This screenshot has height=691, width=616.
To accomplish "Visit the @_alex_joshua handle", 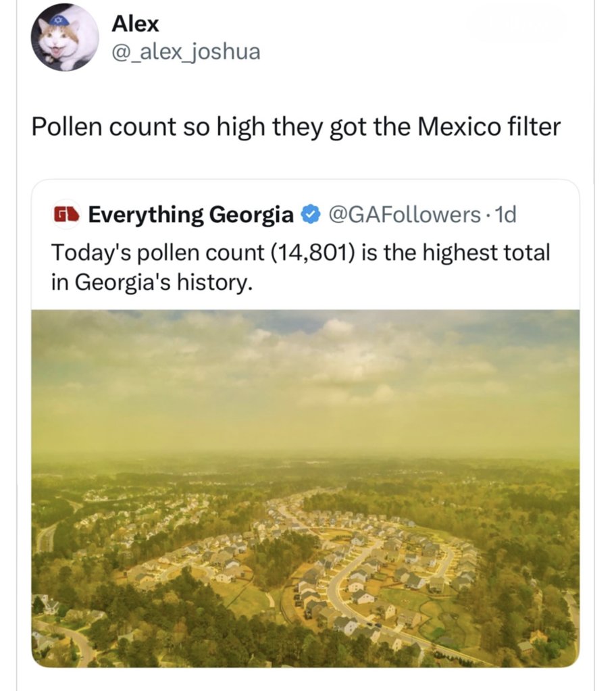I will [186, 52].
